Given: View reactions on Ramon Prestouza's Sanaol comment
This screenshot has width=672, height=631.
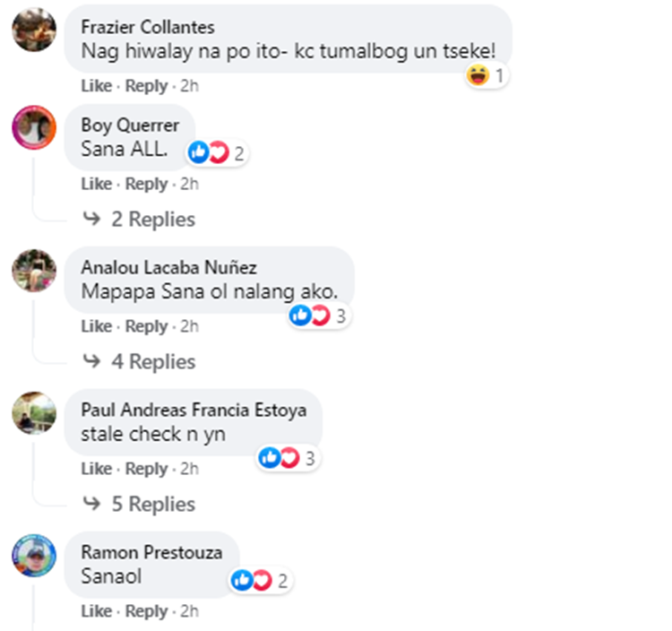Looking at the screenshot, I should pos(261,581).
